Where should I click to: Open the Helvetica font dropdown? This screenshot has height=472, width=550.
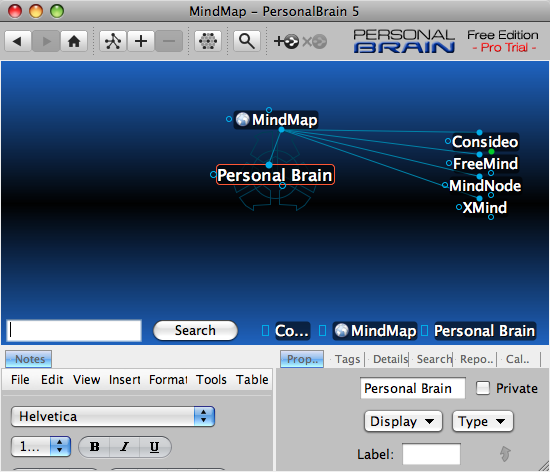tap(113, 417)
